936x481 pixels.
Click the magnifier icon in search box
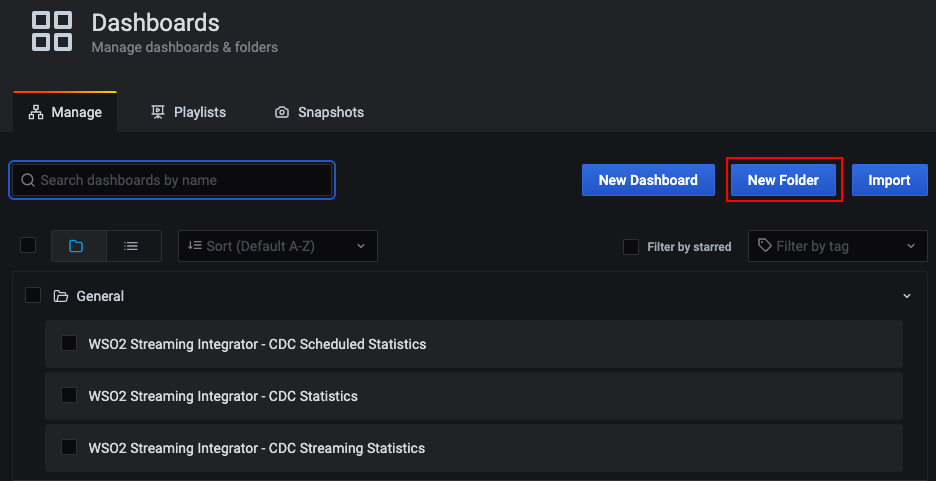coord(27,180)
